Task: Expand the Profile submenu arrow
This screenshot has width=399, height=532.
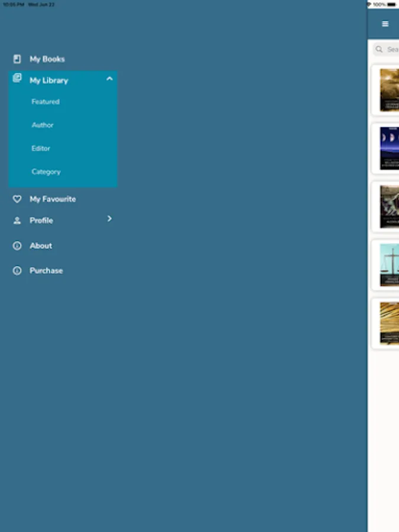Action: pyautogui.click(x=109, y=219)
